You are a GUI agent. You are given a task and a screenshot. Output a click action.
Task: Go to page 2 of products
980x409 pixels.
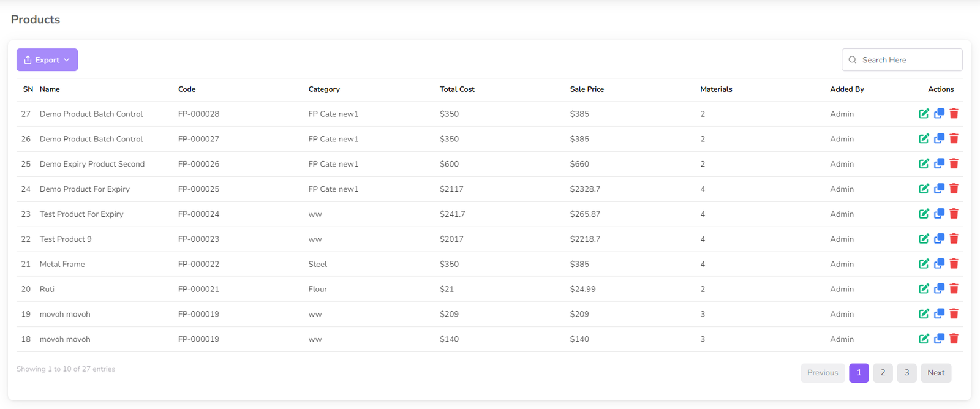coord(883,373)
